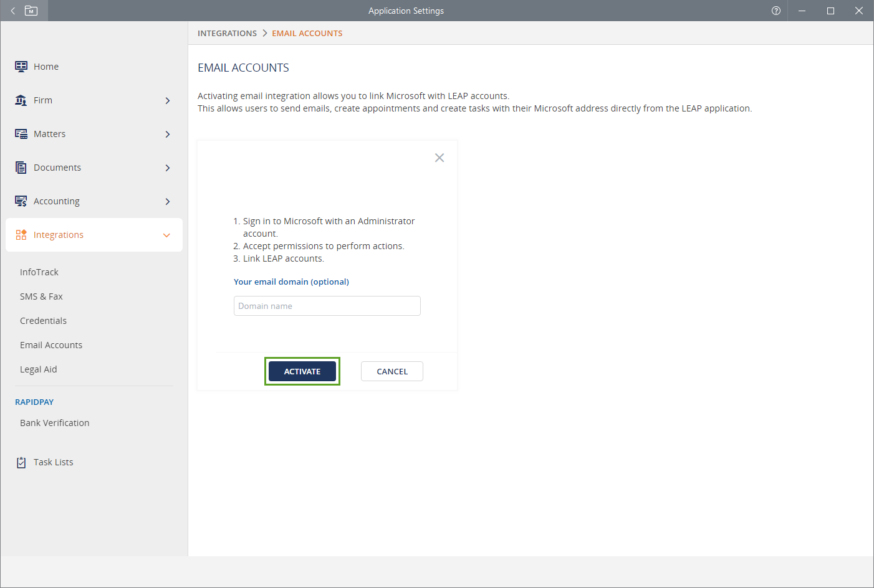Click the Matters icon in sidebar

(21, 134)
